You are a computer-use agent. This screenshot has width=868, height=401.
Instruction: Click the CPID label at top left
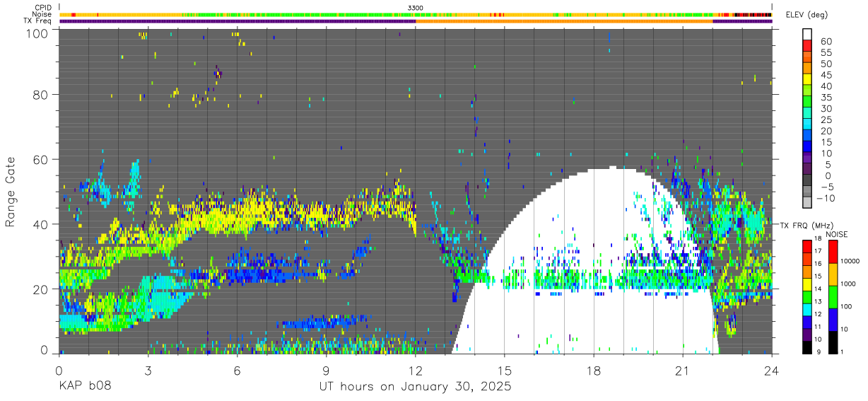[x=42, y=7]
